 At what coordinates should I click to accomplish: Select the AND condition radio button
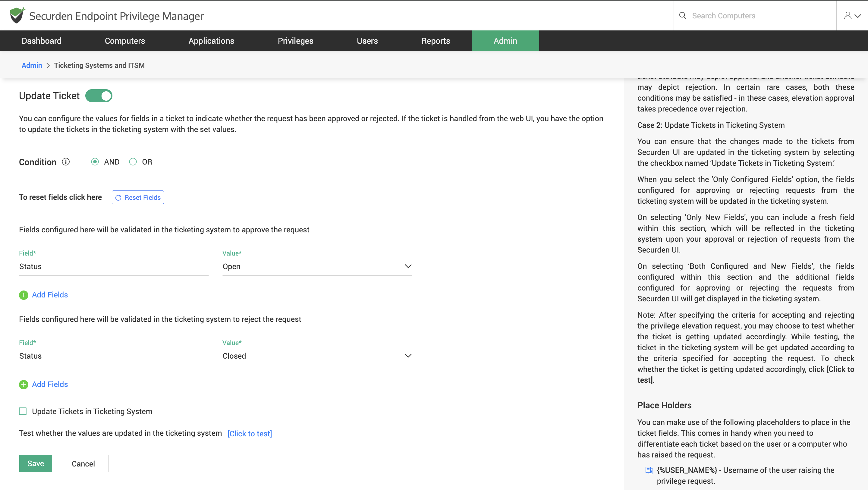click(x=95, y=162)
